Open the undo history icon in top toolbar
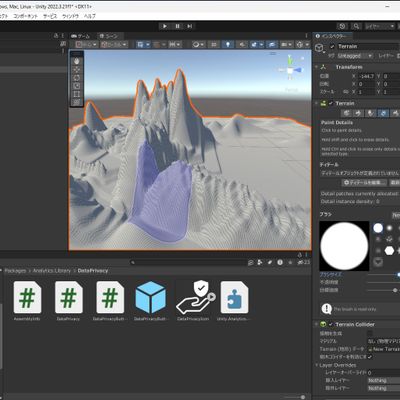The height and width of the screenshot is (400, 400). pyautogui.click(x=342, y=26)
